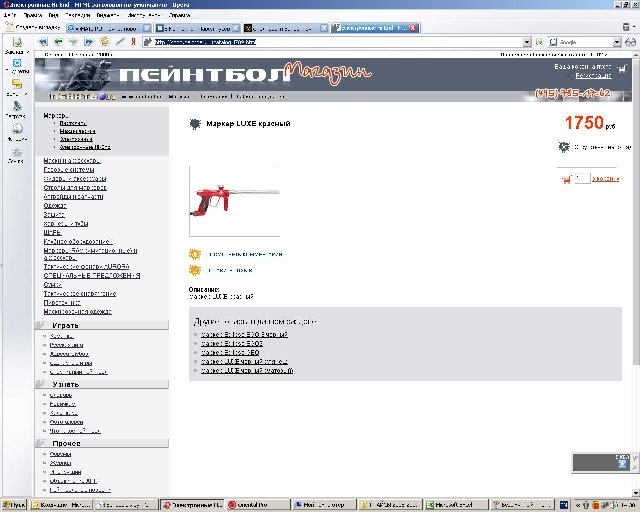Click the quantity input field near cart
This screenshot has height=512, width=640.
582,179
